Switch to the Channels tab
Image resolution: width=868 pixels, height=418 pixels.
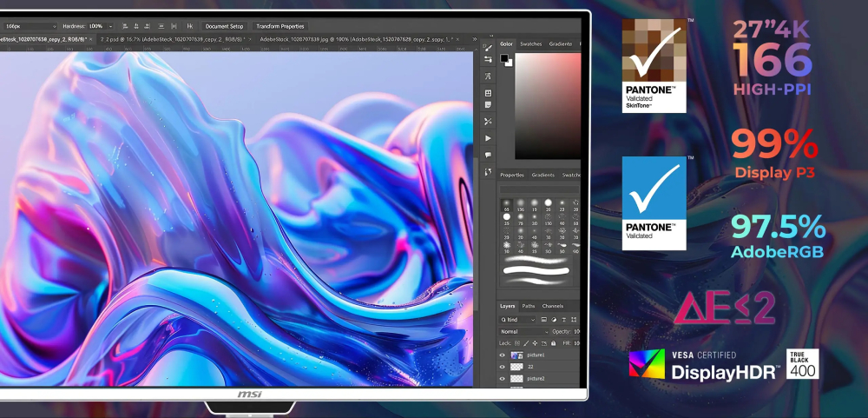[x=552, y=306]
